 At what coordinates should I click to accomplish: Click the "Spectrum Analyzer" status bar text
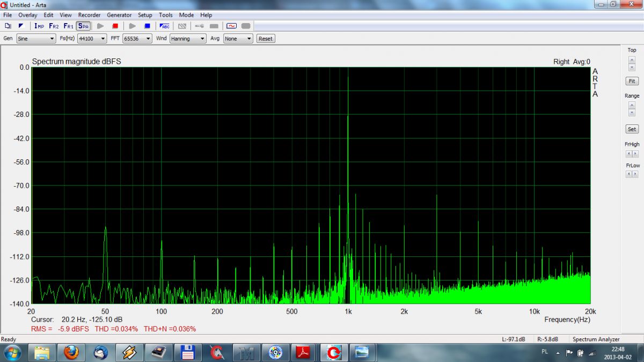click(x=596, y=339)
